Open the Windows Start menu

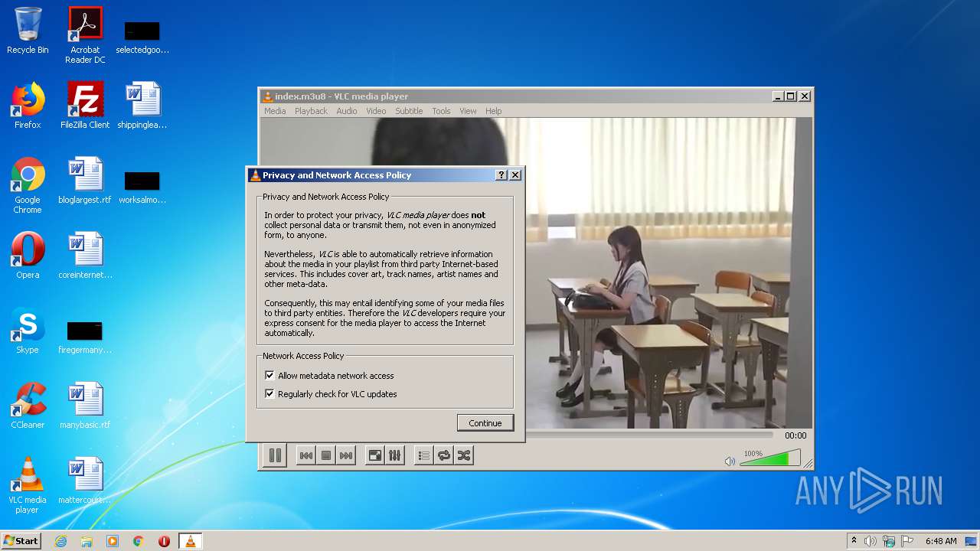click(21, 540)
